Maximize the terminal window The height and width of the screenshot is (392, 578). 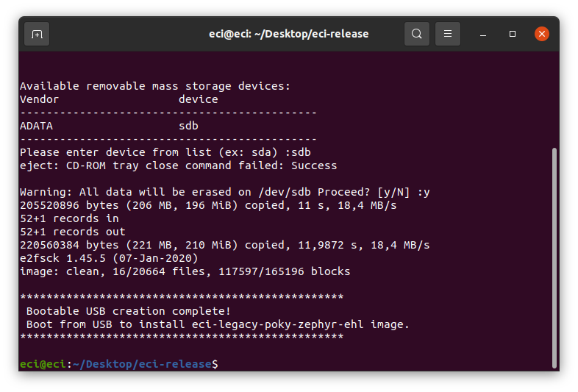pos(513,34)
